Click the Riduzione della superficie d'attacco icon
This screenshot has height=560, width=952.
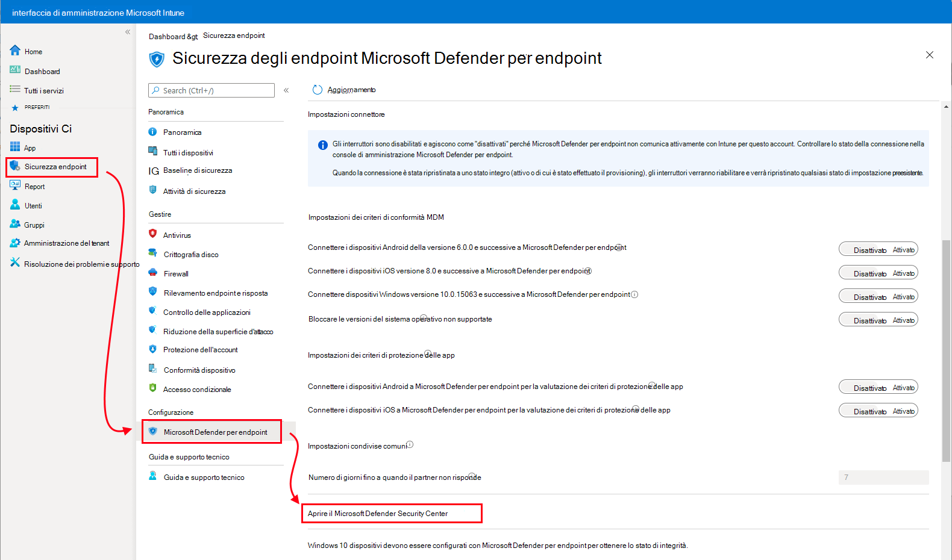click(152, 330)
